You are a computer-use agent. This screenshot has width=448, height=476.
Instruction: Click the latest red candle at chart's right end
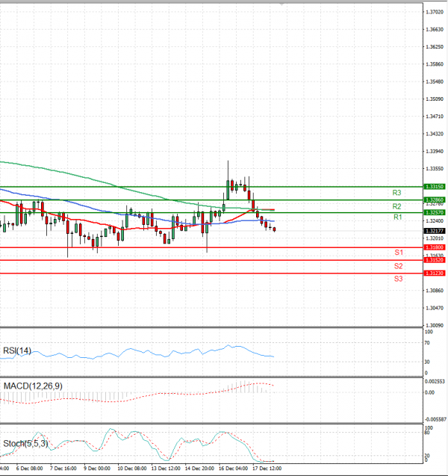[274, 229]
